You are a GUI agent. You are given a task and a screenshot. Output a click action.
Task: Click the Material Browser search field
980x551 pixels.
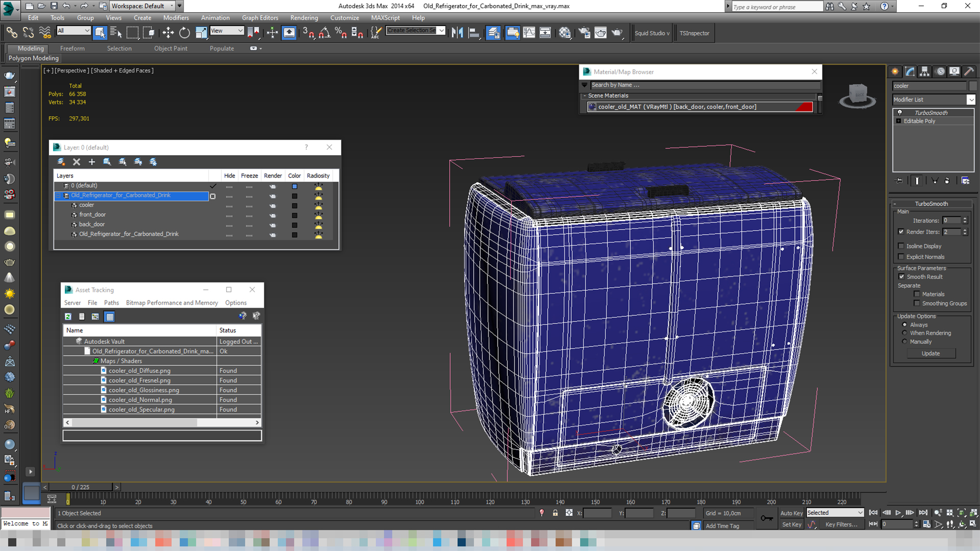point(704,85)
